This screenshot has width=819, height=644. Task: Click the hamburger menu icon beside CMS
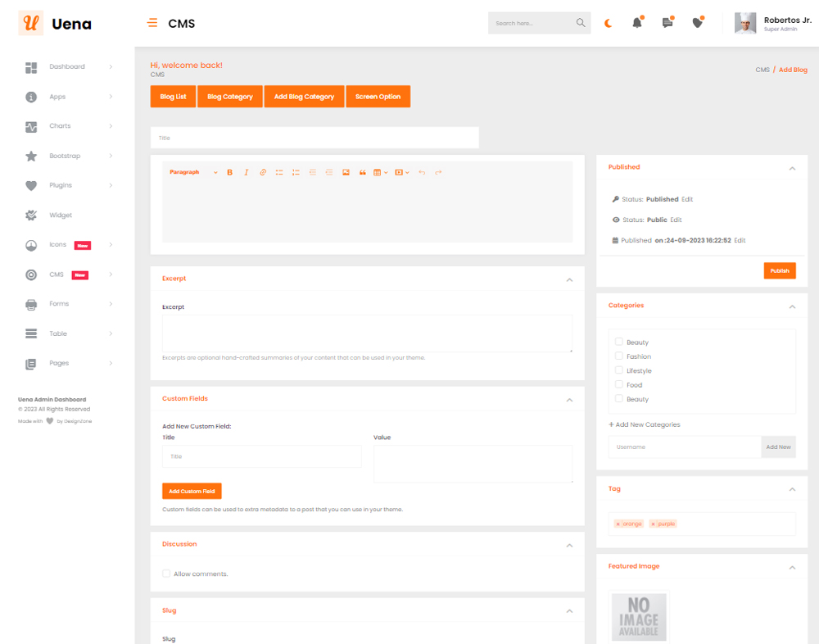[x=152, y=23]
